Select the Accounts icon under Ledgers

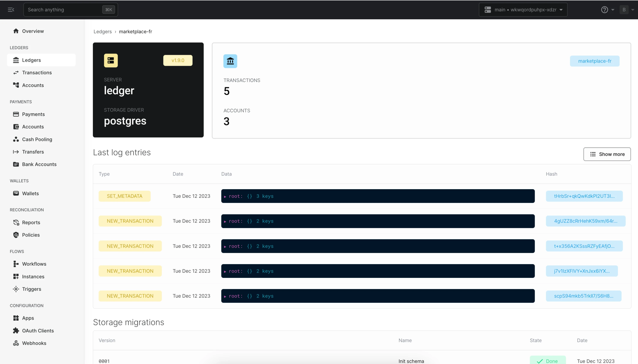[16, 85]
